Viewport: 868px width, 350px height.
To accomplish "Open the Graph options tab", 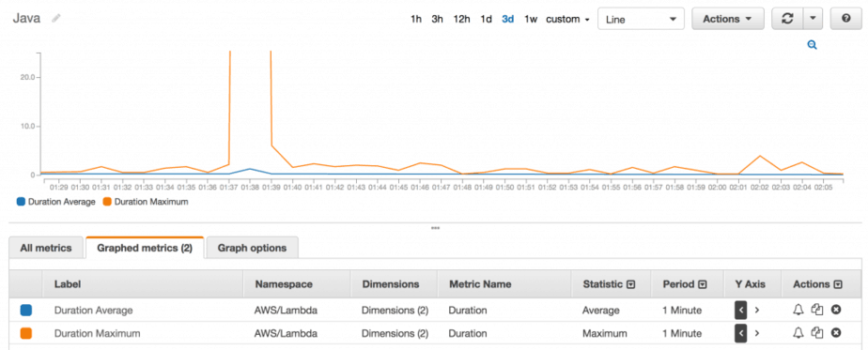I will (252, 248).
